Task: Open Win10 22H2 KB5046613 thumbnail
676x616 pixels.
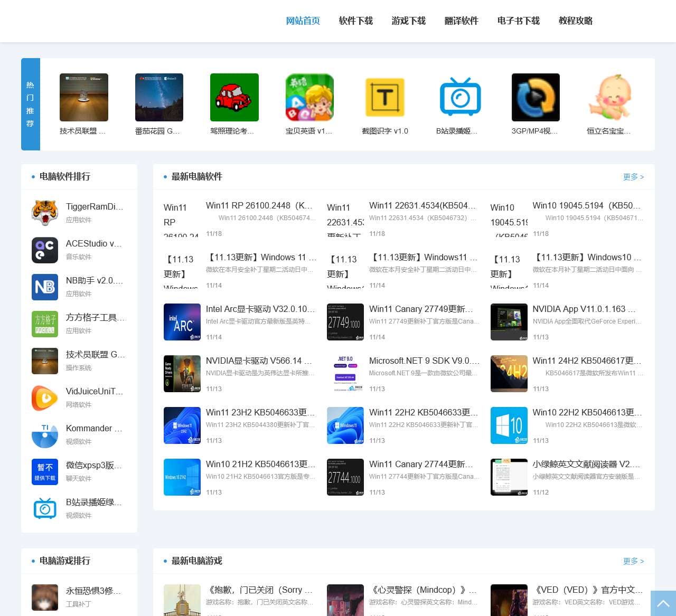Action: tap(509, 425)
